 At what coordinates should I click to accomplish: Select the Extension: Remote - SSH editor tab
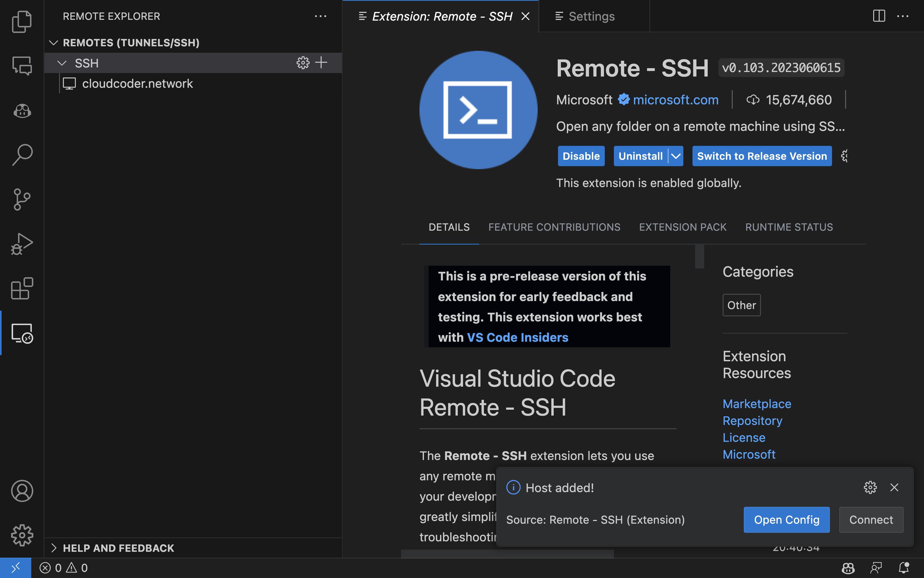pos(441,16)
